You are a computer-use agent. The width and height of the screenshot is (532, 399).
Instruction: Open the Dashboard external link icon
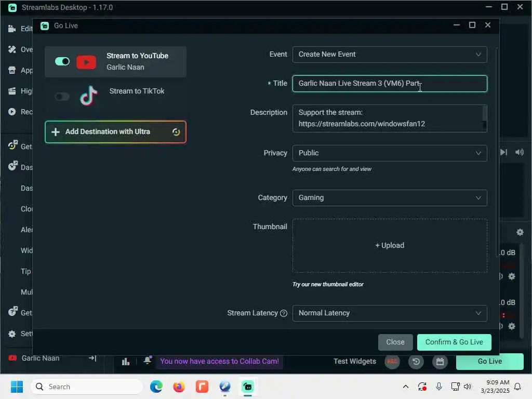tap(12, 166)
